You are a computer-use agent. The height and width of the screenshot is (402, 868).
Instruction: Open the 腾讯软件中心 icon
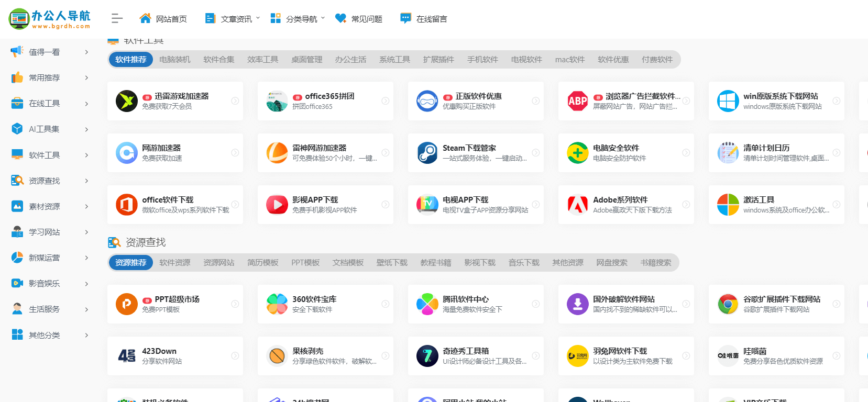click(x=427, y=304)
